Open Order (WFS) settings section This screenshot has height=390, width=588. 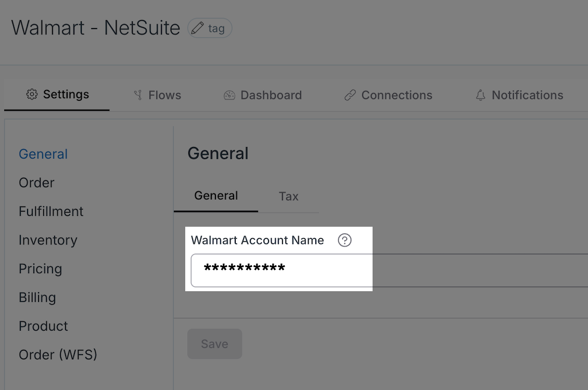(x=58, y=355)
